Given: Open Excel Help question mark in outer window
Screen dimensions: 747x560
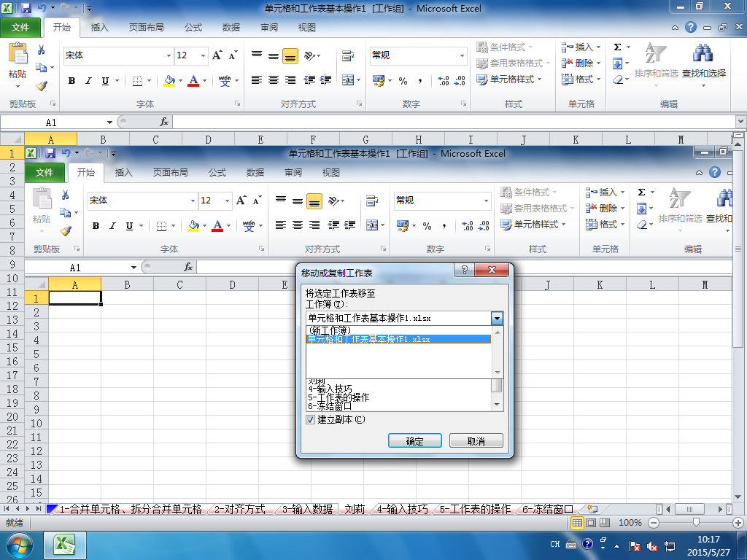Looking at the screenshot, I should click(x=691, y=27).
